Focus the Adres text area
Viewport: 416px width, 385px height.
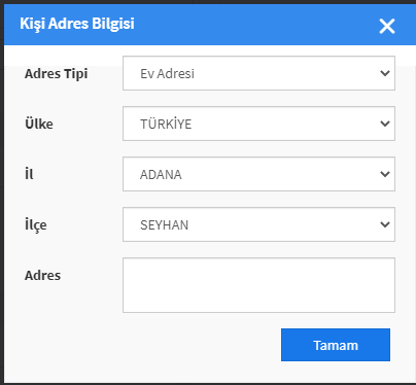tap(259, 285)
